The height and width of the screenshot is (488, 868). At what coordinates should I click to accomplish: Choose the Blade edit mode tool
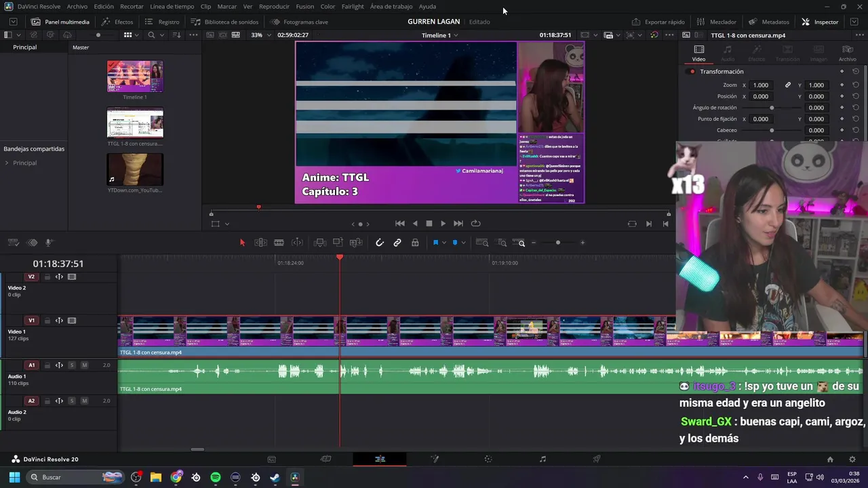point(279,243)
